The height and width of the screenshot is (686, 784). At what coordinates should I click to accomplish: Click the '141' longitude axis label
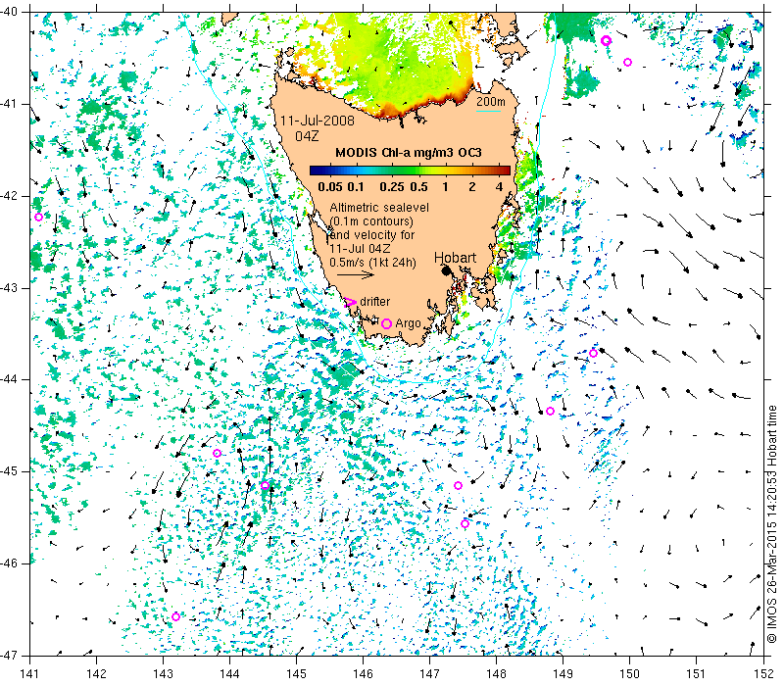coord(30,673)
